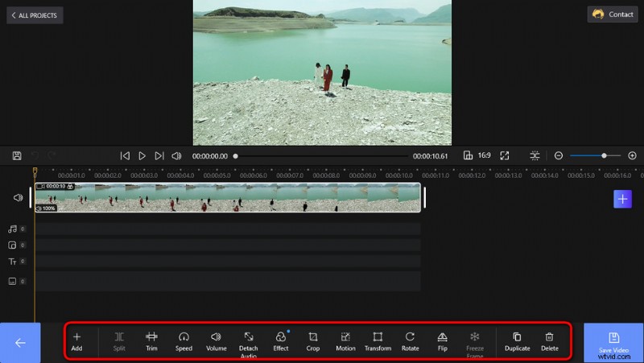Screen dimensions: 644x363
Task: Click the current time 00:00:00.00 display
Action: [x=210, y=156]
